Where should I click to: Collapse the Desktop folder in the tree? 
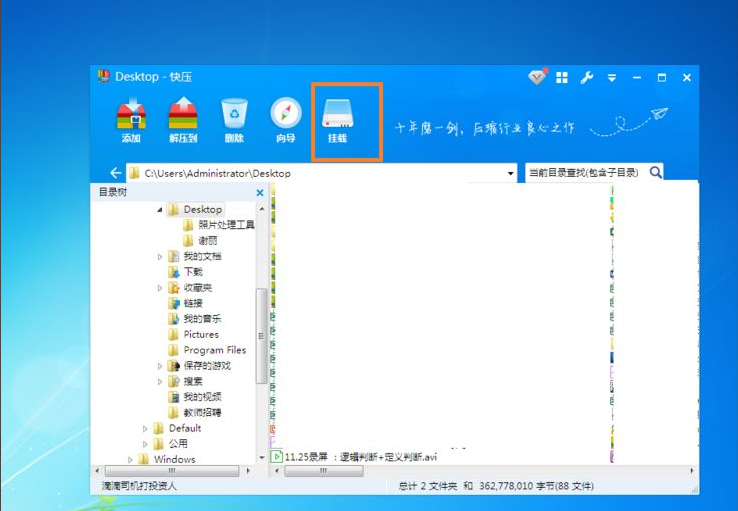pos(159,210)
